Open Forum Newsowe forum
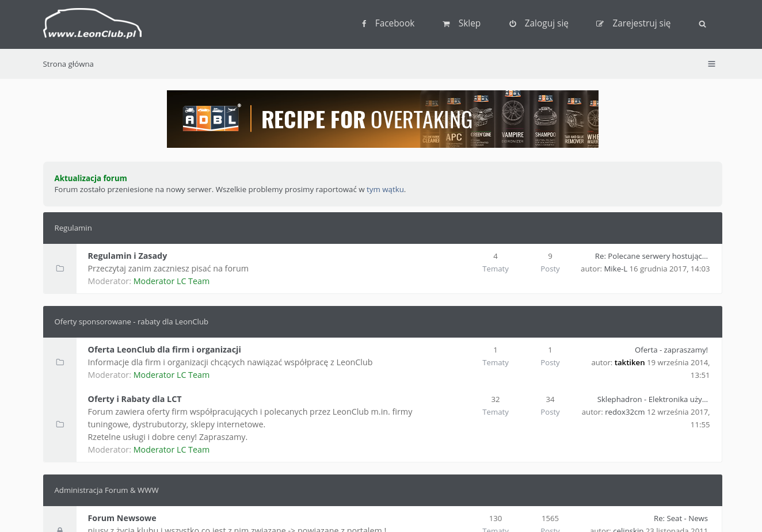762x532 pixels. click(x=122, y=518)
